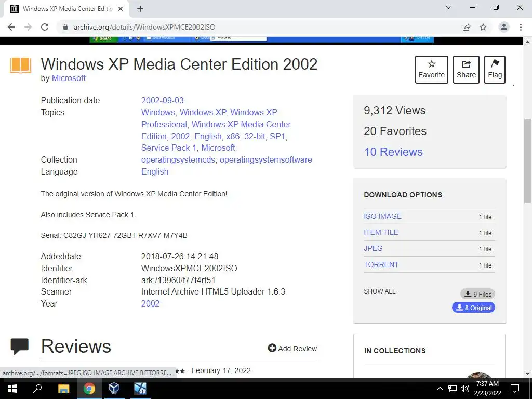Click the Addeddate value 2018-07-26 14:21:48
Image resolution: width=532 pixels, height=399 pixels.
click(x=180, y=257)
